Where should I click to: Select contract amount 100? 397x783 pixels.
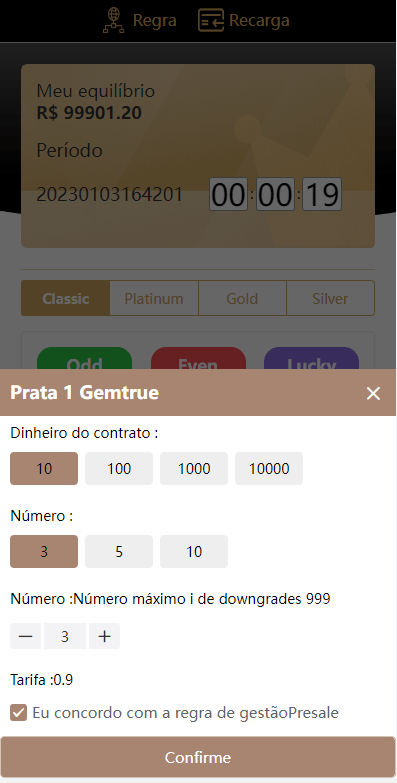pyautogui.click(x=119, y=468)
